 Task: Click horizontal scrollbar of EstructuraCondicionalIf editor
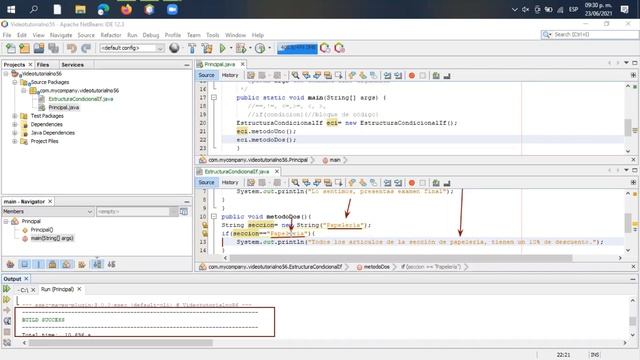point(401,258)
